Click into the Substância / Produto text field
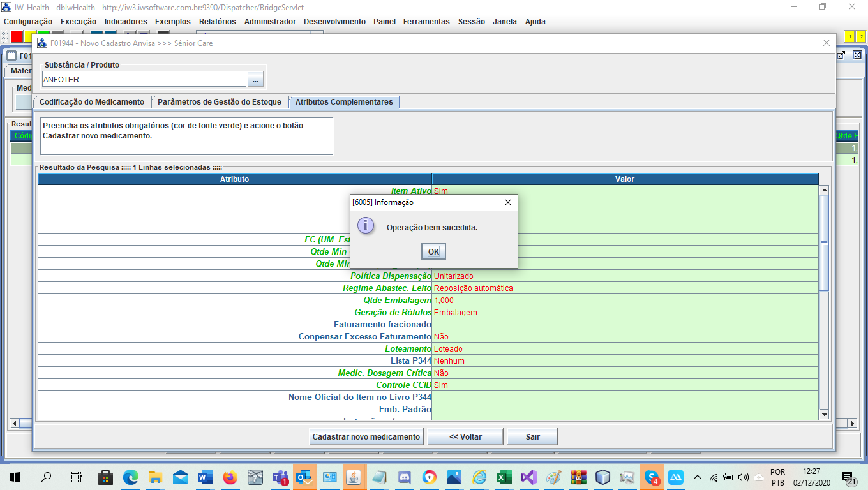 (144, 80)
